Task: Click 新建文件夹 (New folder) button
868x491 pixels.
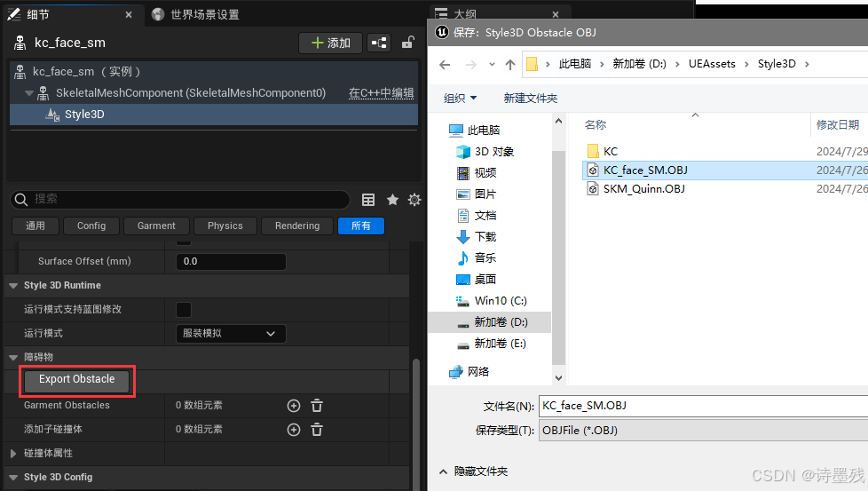Action: point(531,98)
